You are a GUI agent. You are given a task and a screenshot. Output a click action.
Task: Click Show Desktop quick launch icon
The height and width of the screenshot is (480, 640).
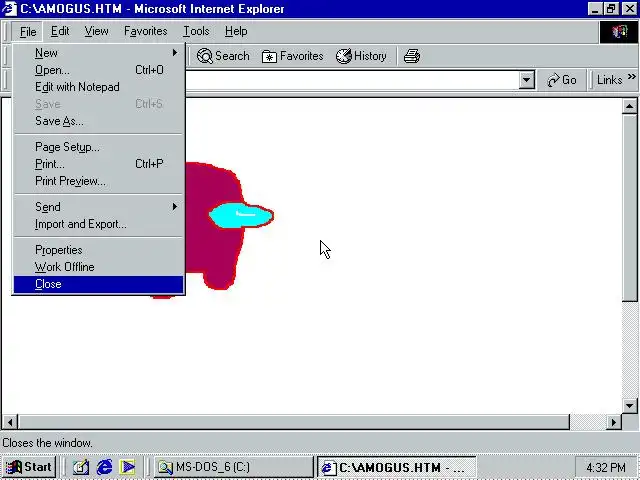point(80,467)
